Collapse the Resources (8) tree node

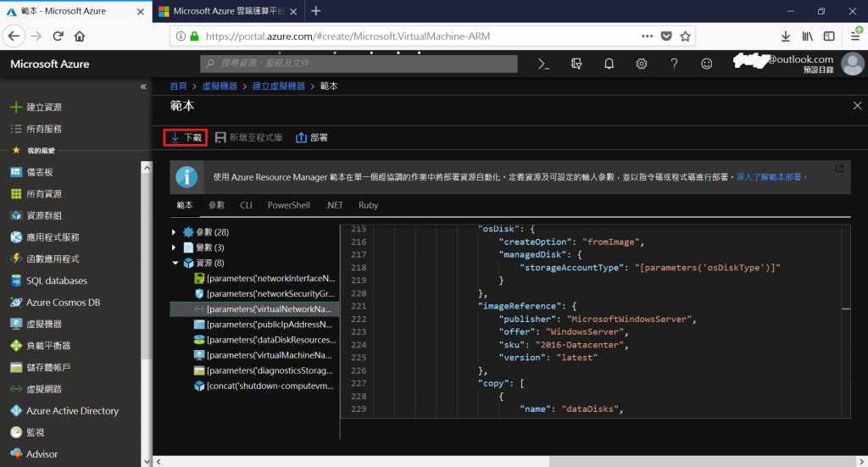pyautogui.click(x=175, y=263)
